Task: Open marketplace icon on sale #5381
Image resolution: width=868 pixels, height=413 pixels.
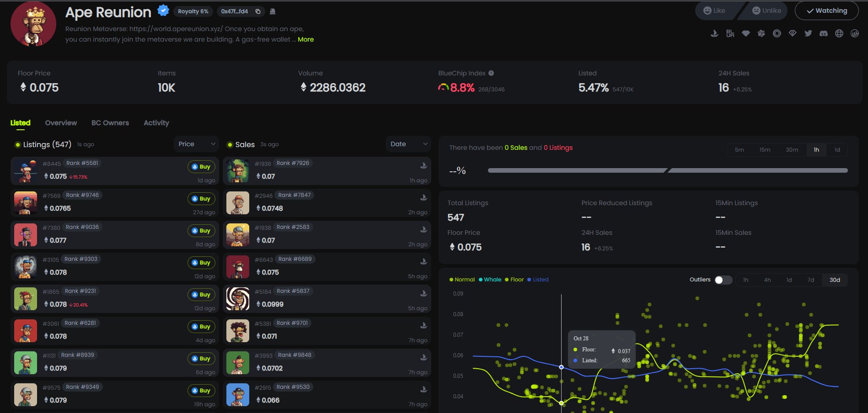Action: click(424, 325)
